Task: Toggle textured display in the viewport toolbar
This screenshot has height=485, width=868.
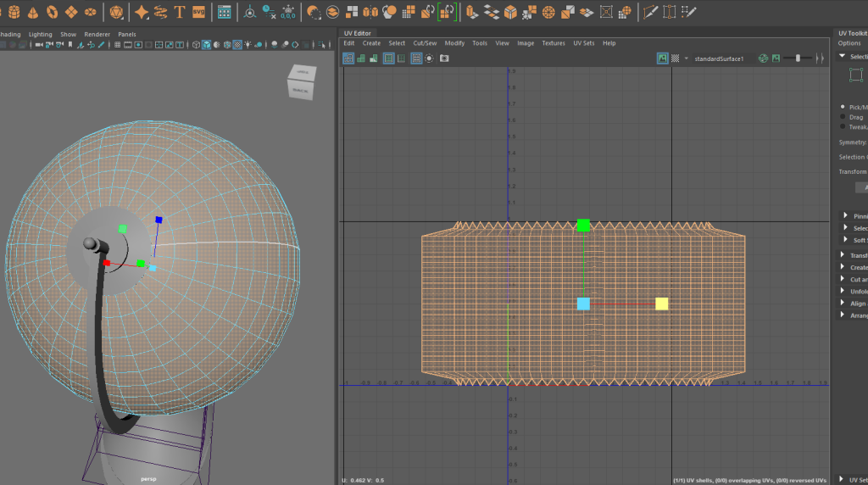Action: click(237, 45)
